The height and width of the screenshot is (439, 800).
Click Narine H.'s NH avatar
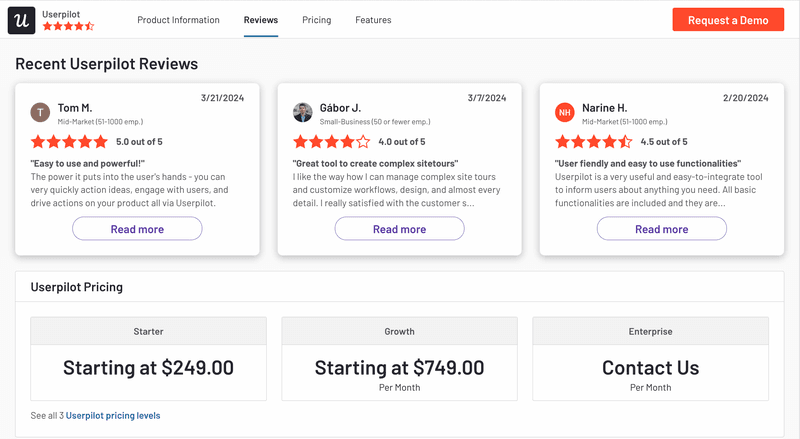point(565,112)
